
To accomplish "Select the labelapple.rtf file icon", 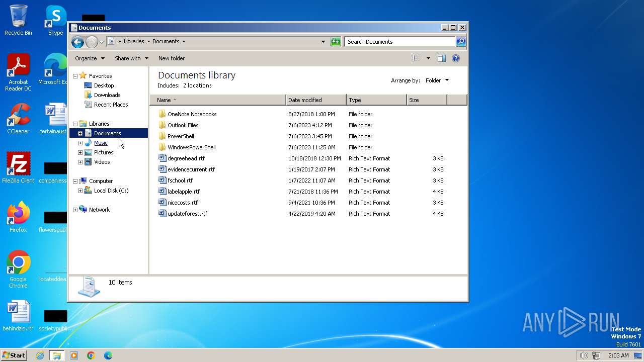I will [162, 192].
